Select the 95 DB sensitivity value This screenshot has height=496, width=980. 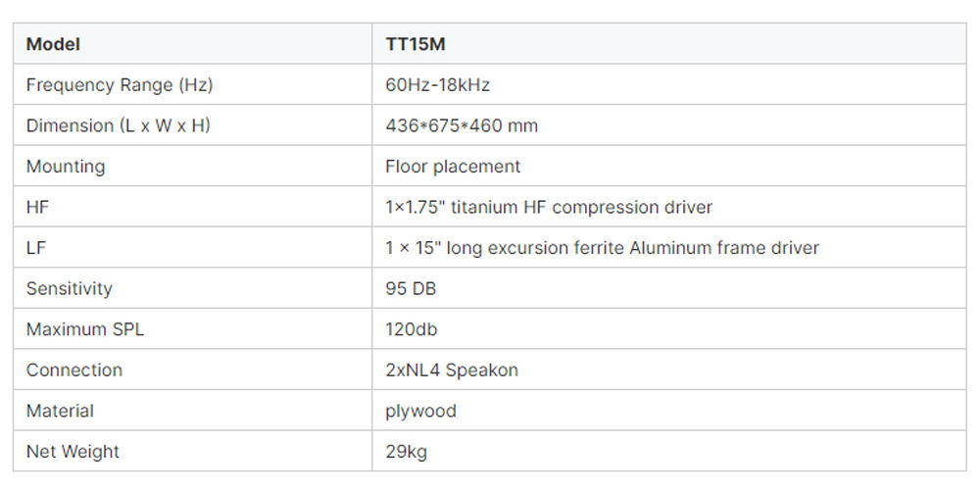[x=411, y=288]
